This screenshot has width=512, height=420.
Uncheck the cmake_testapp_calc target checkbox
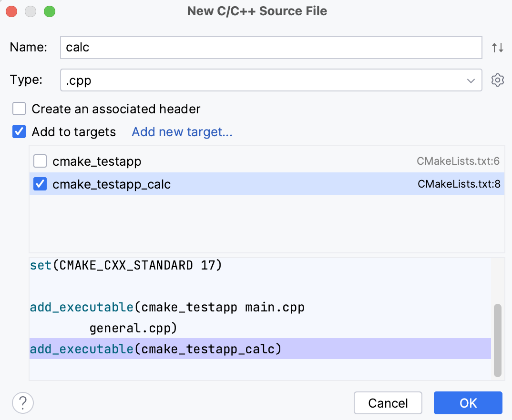point(40,184)
